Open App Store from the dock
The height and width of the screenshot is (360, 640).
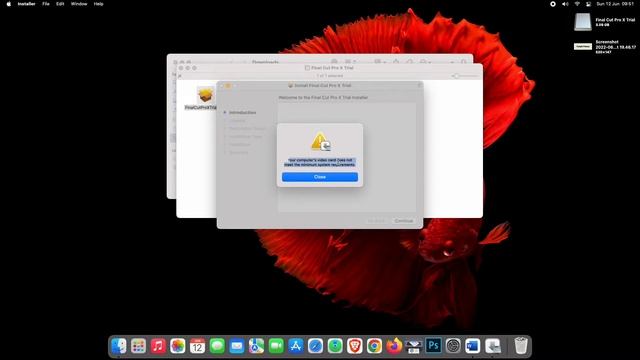(x=296, y=346)
